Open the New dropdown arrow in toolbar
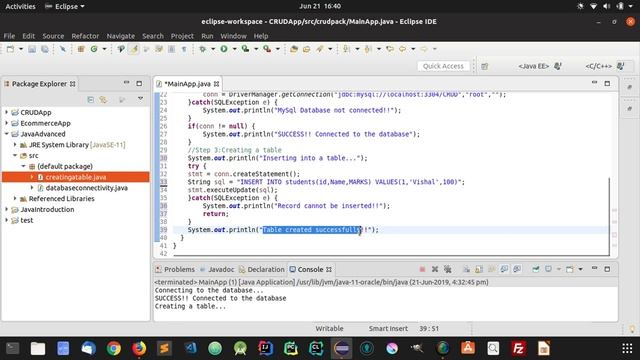 tap(21, 49)
